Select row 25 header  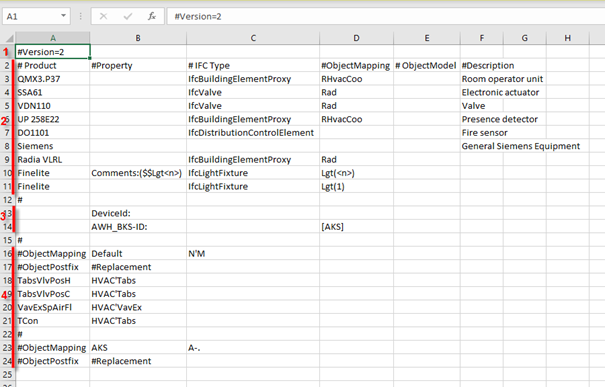point(7,375)
